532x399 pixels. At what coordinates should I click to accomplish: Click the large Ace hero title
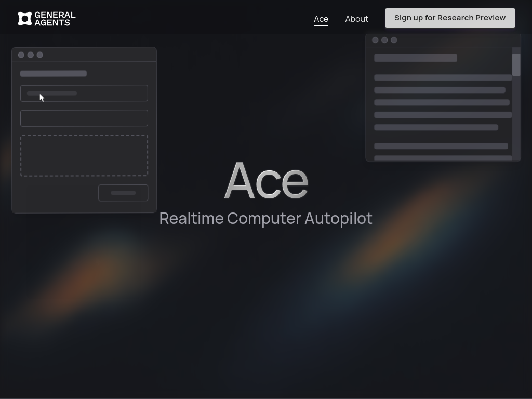266,181
